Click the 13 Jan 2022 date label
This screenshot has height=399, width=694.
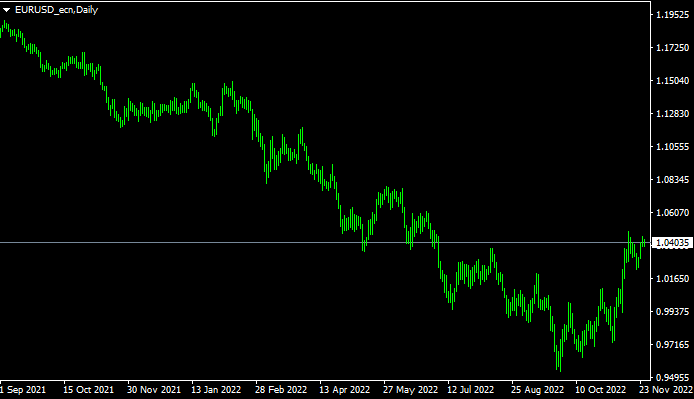(216, 390)
